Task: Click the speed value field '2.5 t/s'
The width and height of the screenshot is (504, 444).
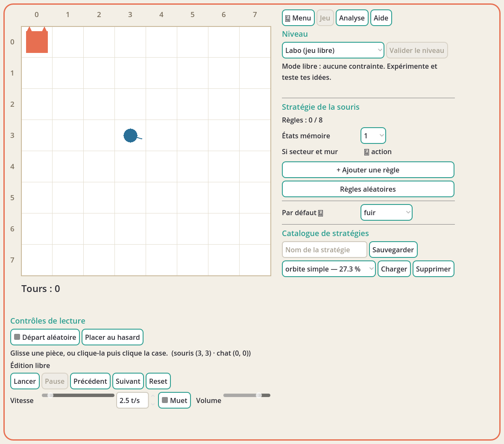Action: (132, 400)
